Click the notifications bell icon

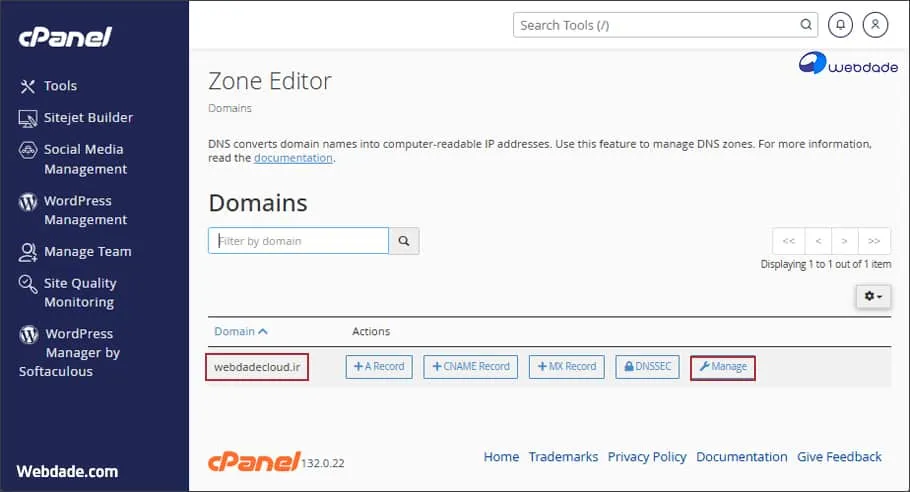[841, 25]
